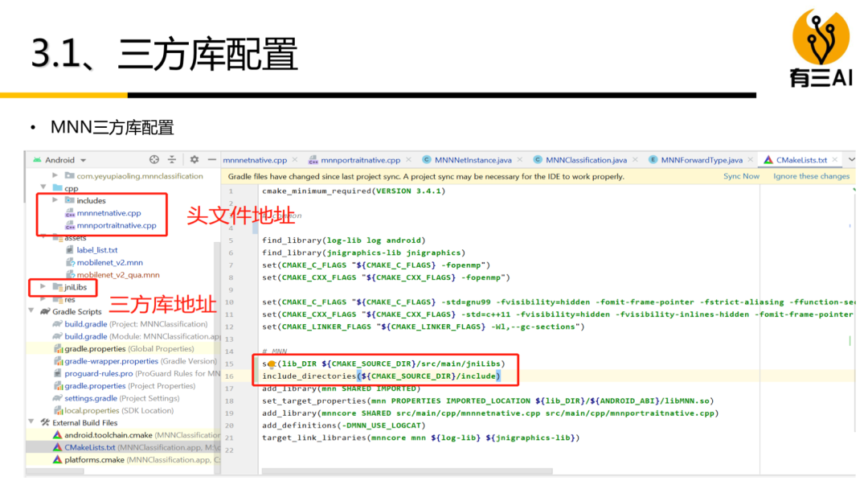
Task: Select CMakeLists.txt in External Build Files
Action: 141,447
